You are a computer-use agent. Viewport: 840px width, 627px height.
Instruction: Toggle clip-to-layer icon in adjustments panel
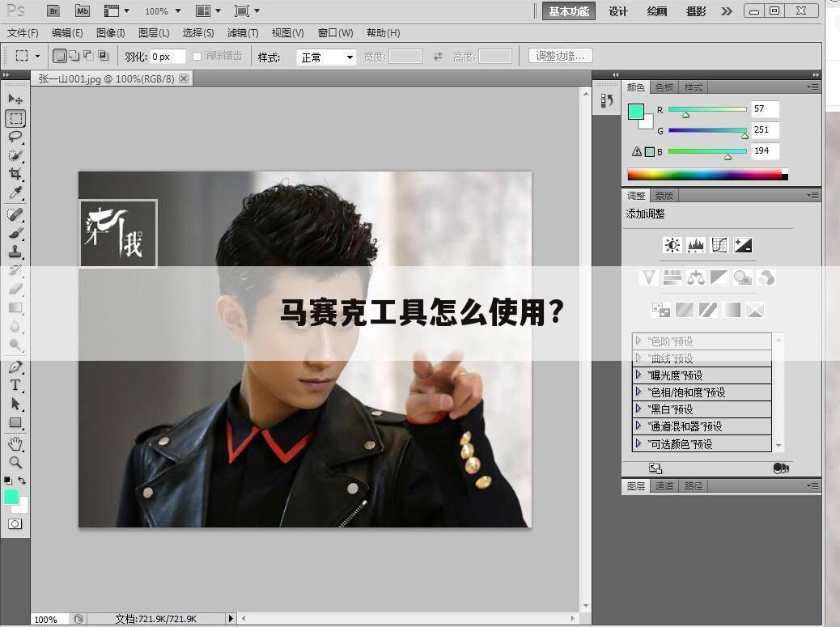click(781, 468)
